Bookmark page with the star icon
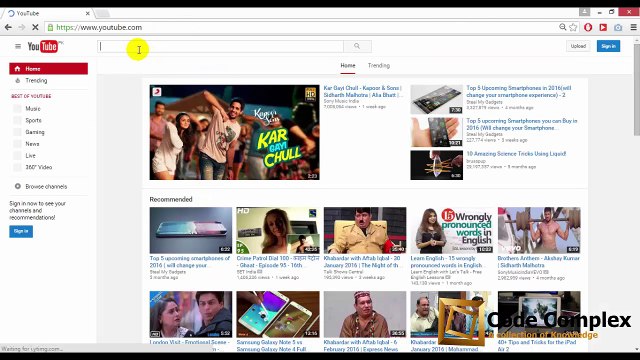 click(x=573, y=27)
